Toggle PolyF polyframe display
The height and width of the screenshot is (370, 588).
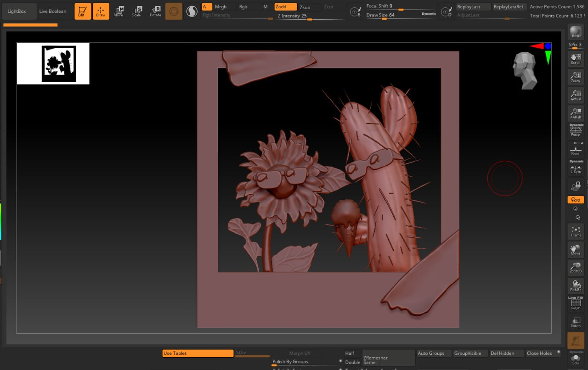[x=576, y=304]
